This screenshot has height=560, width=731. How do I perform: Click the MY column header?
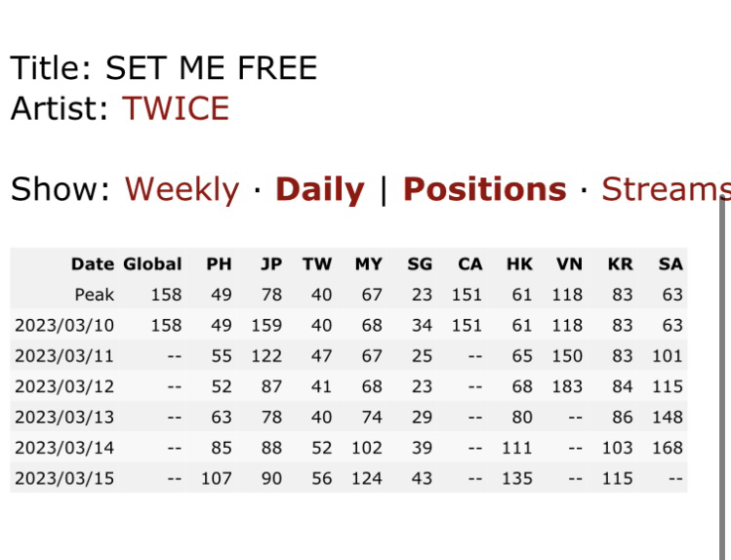pyautogui.click(x=368, y=263)
